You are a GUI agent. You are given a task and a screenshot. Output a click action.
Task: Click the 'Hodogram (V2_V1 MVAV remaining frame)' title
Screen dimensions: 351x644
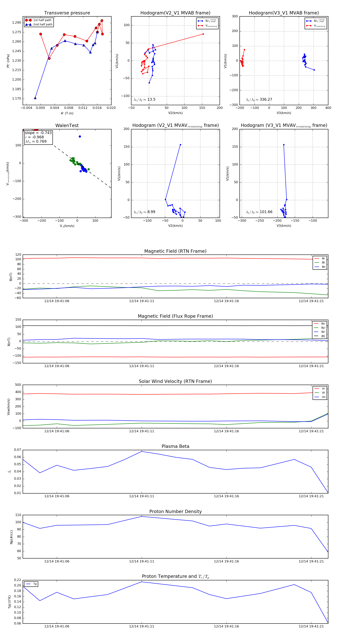click(x=175, y=125)
